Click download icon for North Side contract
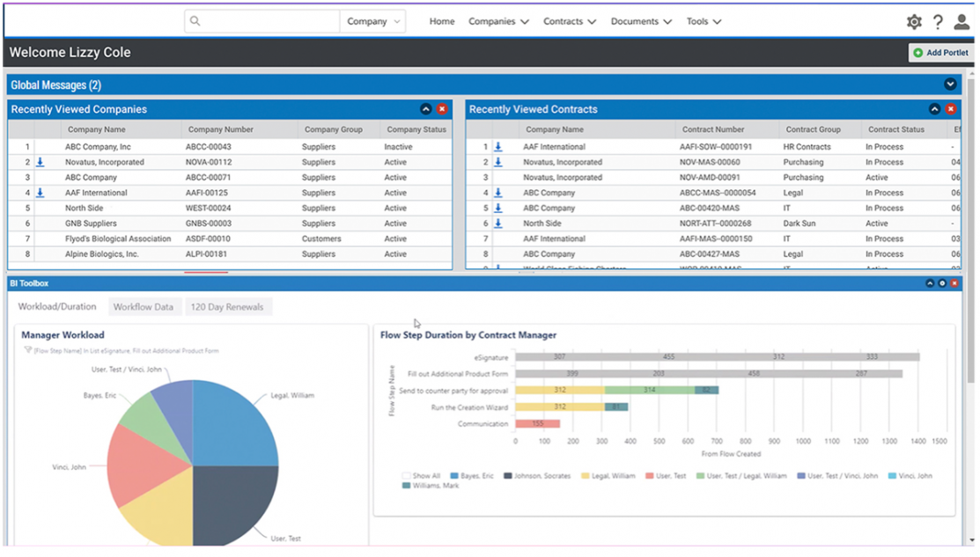The width and height of the screenshot is (980, 557). [498, 224]
